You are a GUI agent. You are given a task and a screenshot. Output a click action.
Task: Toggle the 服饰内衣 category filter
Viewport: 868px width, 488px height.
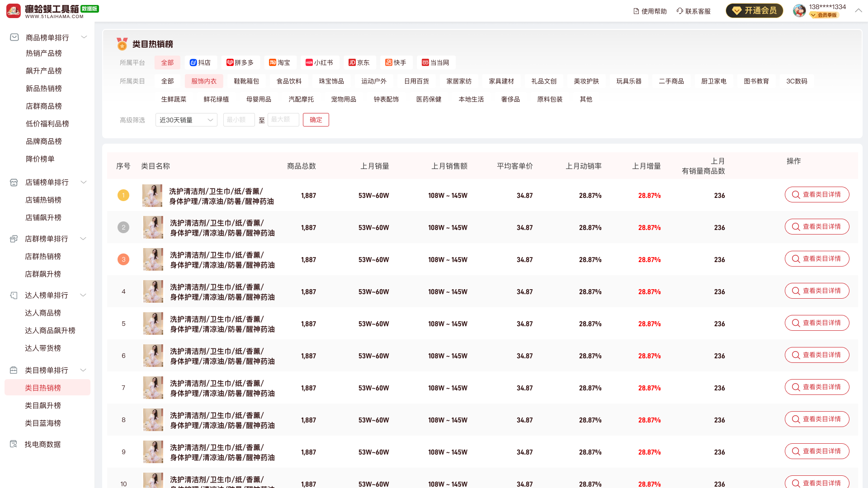(x=203, y=81)
